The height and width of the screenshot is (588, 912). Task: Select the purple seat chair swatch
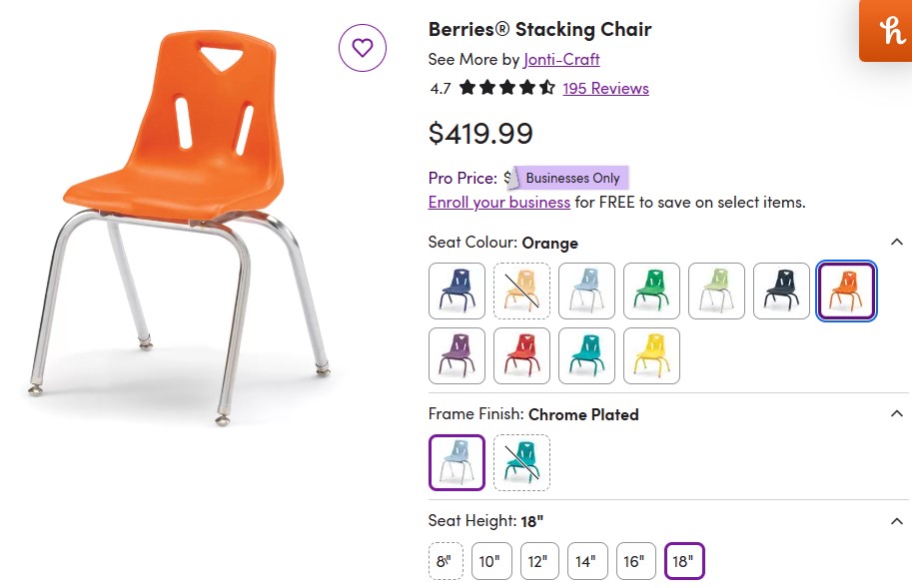pos(456,355)
